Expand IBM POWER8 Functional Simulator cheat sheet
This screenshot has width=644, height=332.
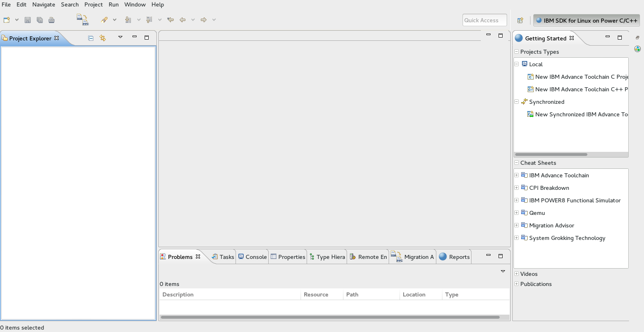pos(516,200)
